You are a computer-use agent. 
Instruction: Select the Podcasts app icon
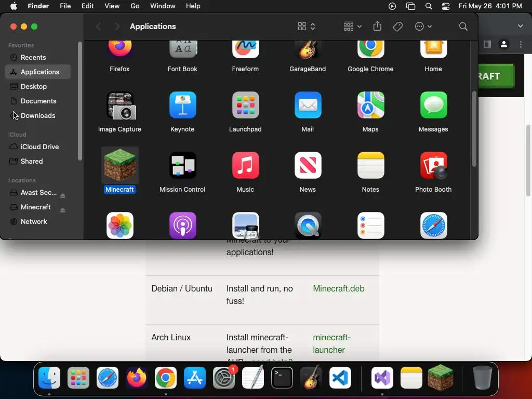tap(182, 225)
